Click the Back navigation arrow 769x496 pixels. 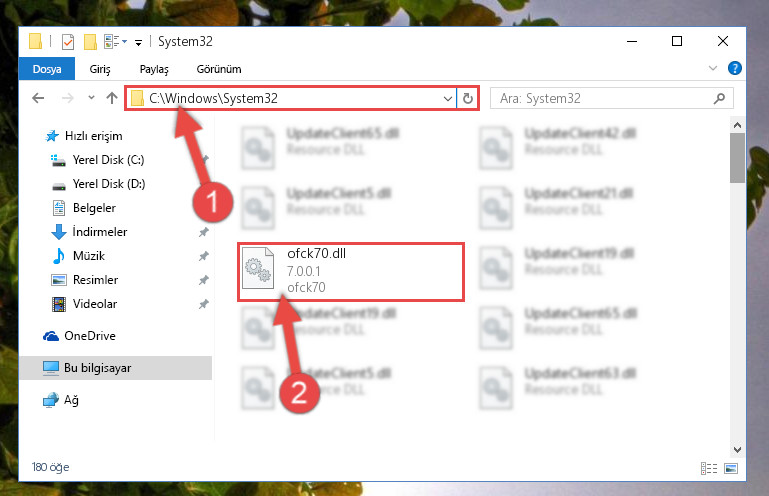38,98
